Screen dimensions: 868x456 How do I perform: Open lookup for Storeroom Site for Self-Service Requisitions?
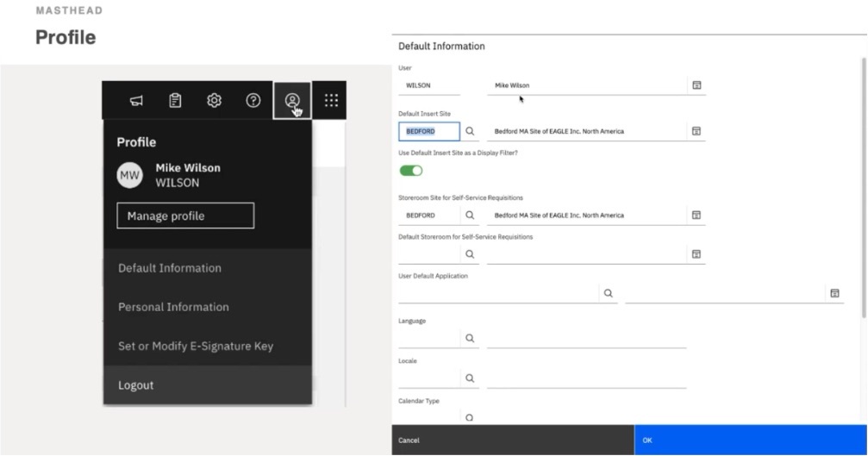[x=470, y=215]
